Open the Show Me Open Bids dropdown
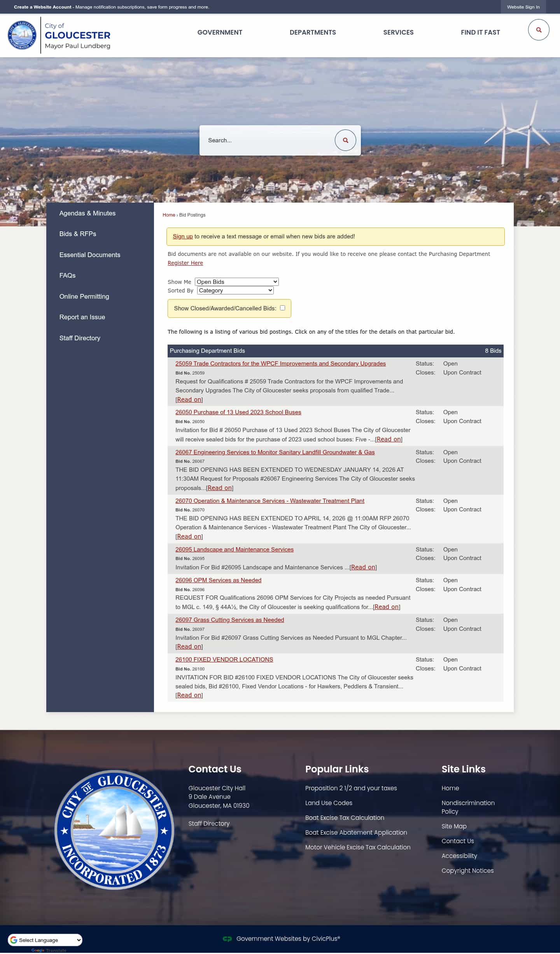This screenshot has height=954, width=560. (x=237, y=282)
